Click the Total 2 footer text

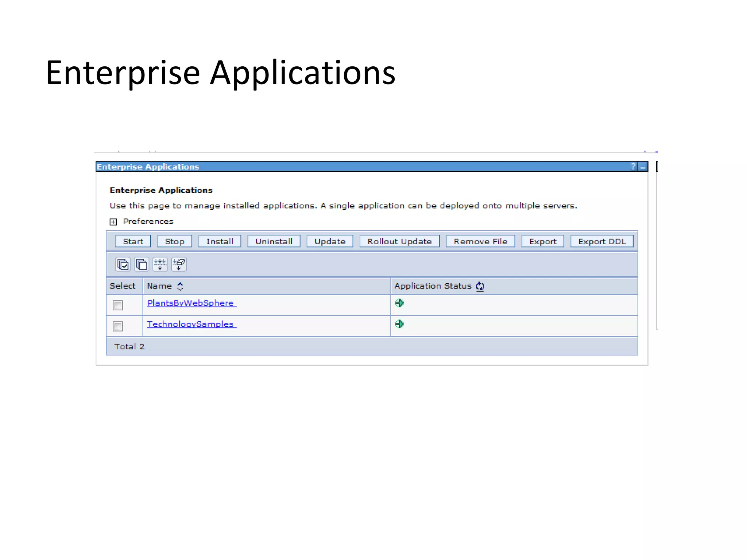[129, 347]
